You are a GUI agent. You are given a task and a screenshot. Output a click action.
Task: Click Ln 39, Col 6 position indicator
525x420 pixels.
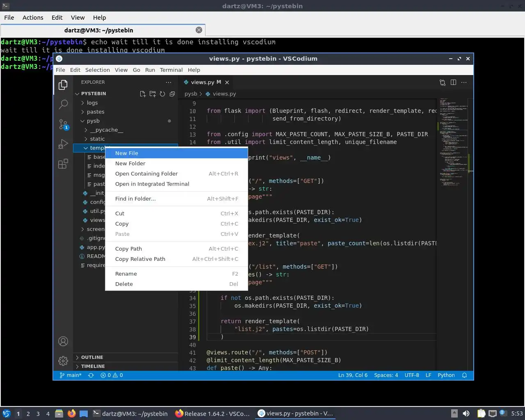353,375
